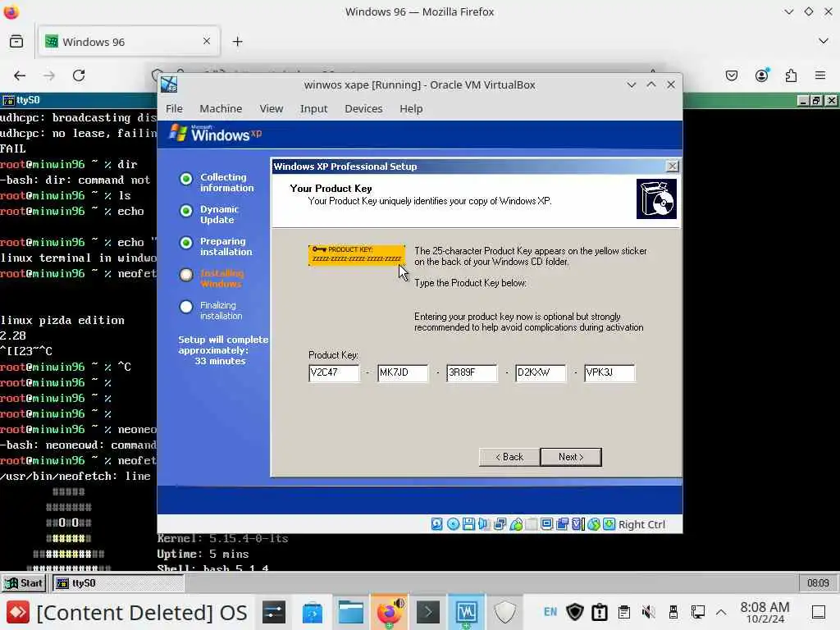Image resolution: width=840 pixels, height=630 pixels.
Task: Select ttyS0 in Windows 96 taskbar
Action: (118, 583)
